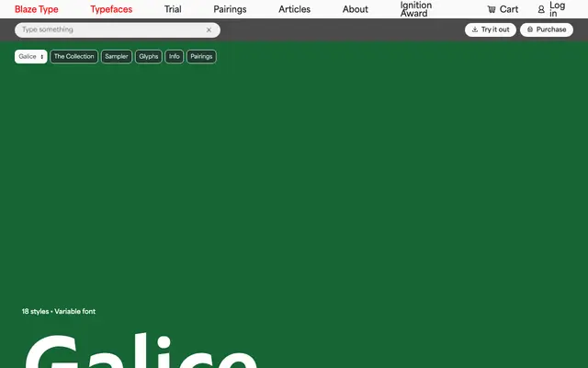The height and width of the screenshot is (368, 588).
Task: Open the Articles section
Action: 294,9
